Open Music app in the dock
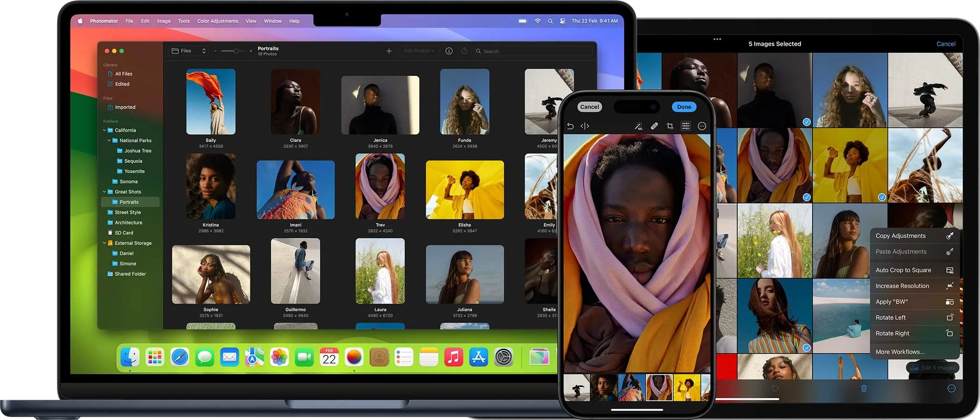Viewport: 980px width, 420px height. click(x=454, y=357)
